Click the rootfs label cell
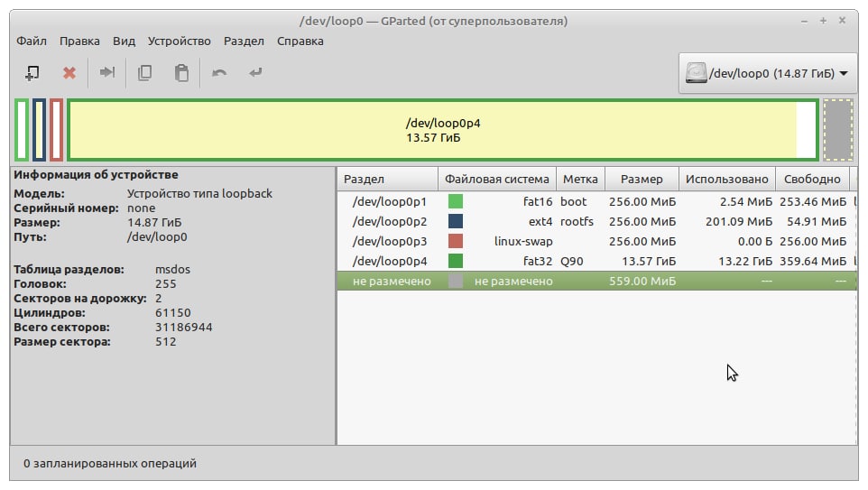 point(577,221)
